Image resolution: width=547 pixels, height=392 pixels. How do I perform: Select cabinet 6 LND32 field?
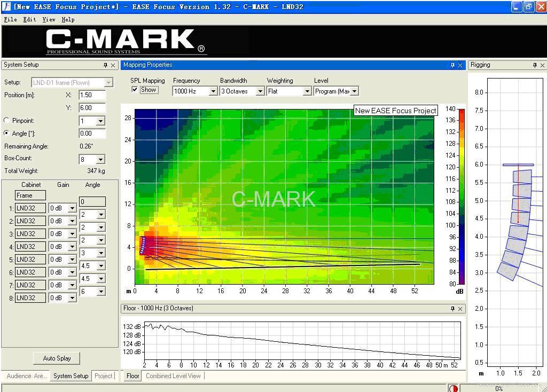point(30,272)
